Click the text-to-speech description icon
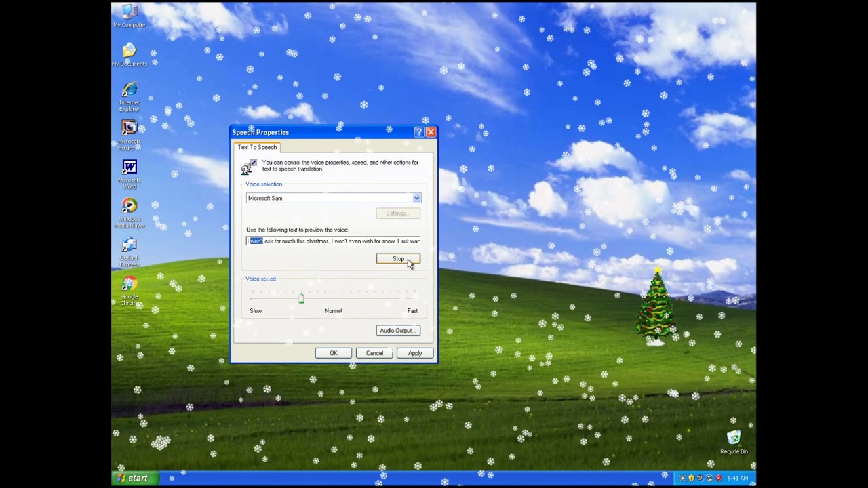 coord(249,167)
